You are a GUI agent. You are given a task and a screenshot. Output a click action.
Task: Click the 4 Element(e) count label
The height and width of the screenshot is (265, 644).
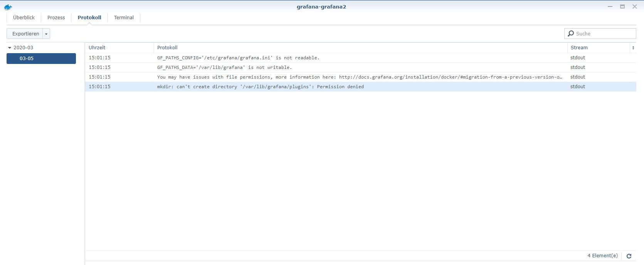tap(602, 256)
